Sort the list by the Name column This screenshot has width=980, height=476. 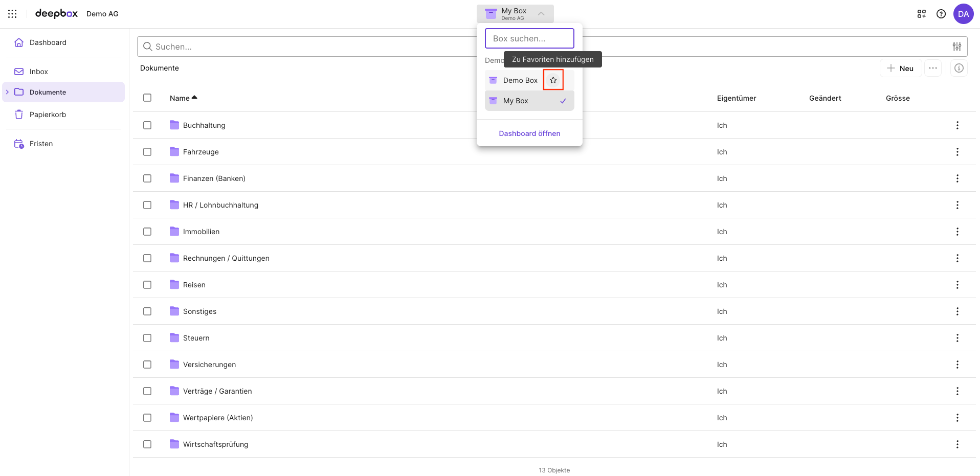click(180, 98)
